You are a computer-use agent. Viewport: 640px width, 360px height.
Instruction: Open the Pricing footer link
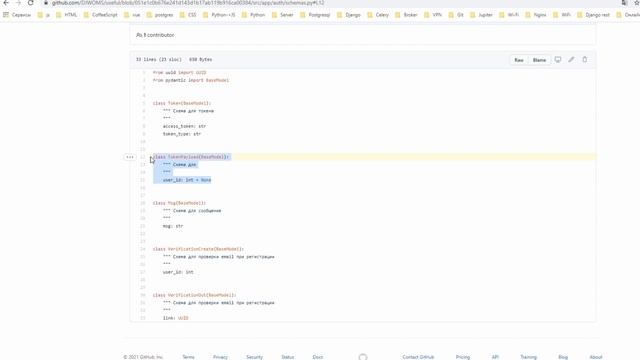pyautogui.click(x=462, y=357)
